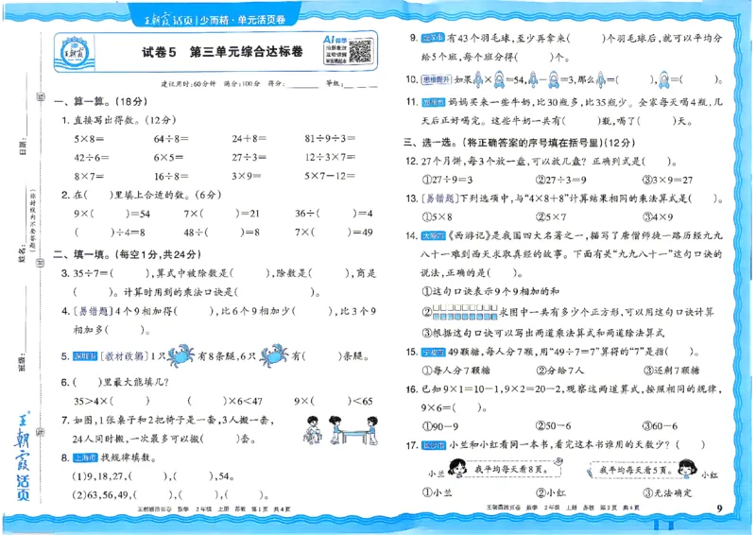Click the page number '9' at bottom right
This screenshot has width=756, height=535.
[x=720, y=509]
